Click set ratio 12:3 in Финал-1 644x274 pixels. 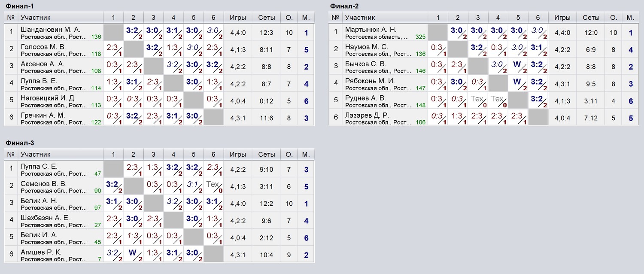tap(267, 32)
